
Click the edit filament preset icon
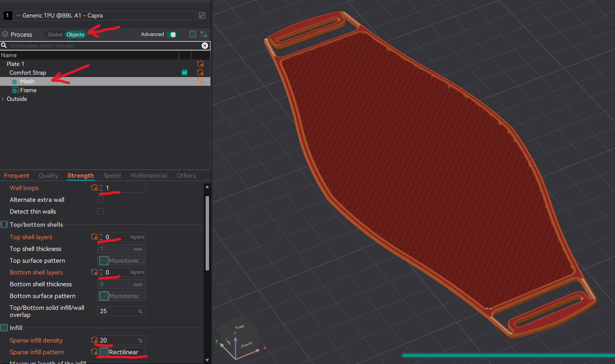(x=202, y=15)
